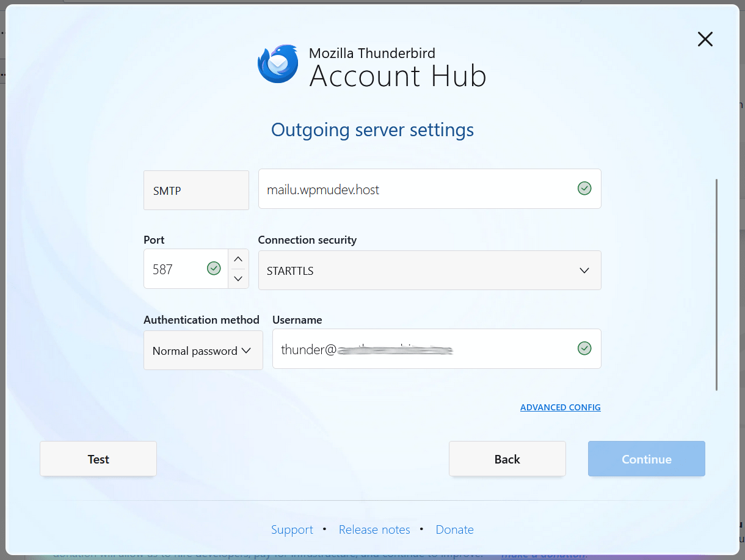Screen dimensions: 745x560
Task: Go Back to the previous setup step
Action: (507, 458)
